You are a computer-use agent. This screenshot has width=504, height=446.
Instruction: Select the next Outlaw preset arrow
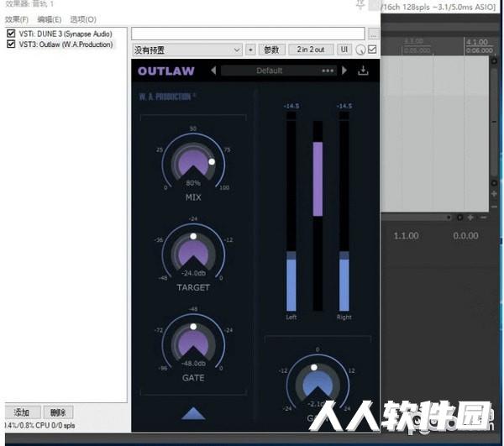[344, 70]
